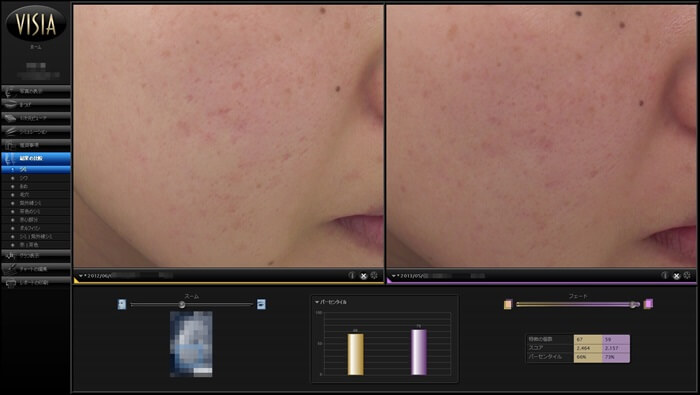This screenshot has width=700, height=395.
Task: Click the グラフ表示 graph display button
Action: (x=36, y=256)
